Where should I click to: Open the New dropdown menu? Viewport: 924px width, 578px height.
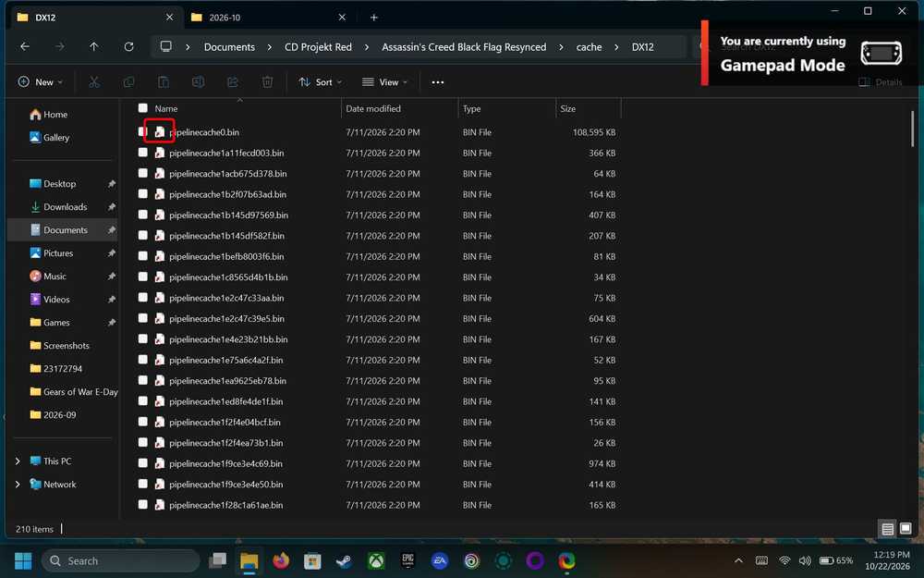tap(40, 82)
